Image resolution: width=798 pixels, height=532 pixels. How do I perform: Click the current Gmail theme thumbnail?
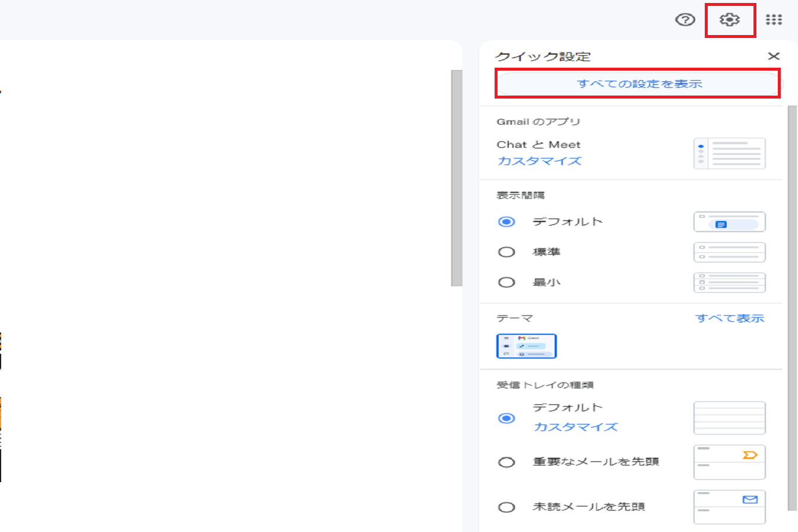point(526,346)
